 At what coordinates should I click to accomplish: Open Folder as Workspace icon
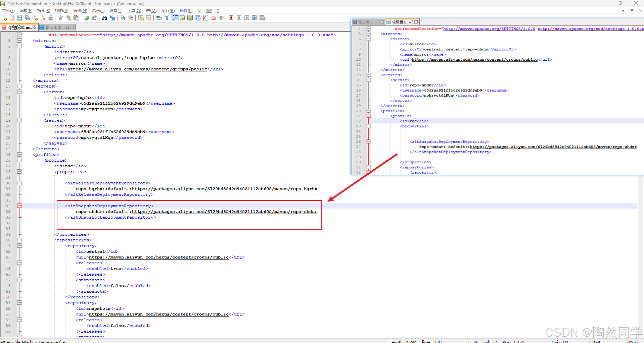coord(213,18)
